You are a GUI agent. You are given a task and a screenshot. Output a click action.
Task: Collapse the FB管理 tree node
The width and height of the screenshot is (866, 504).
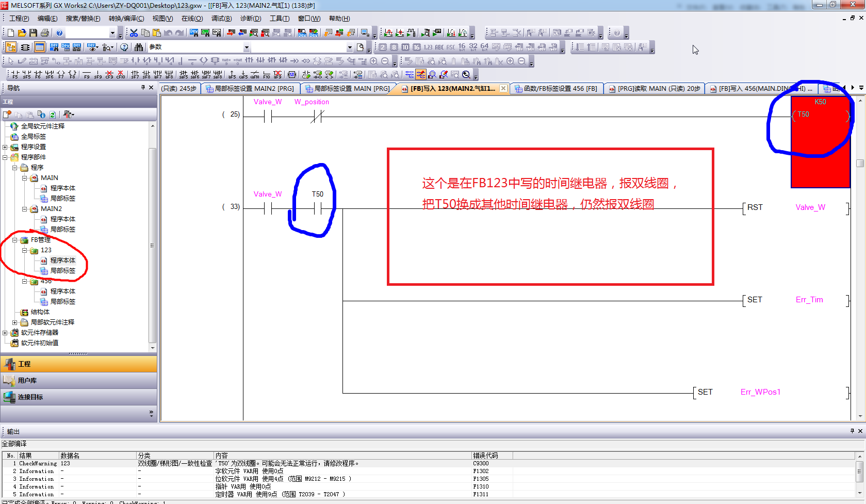[15, 240]
